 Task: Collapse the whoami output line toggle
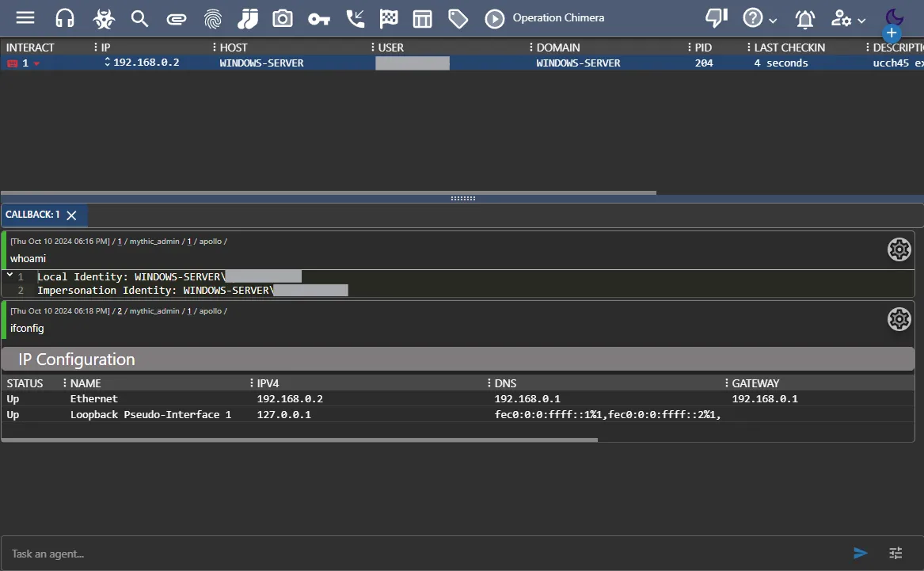click(x=10, y=276)
